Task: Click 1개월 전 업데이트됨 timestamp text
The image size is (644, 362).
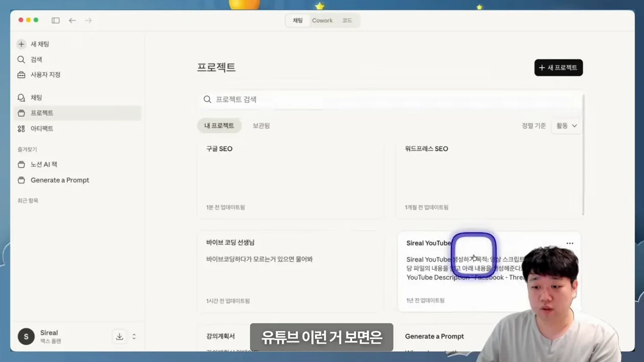Action: tap(427, 208)
